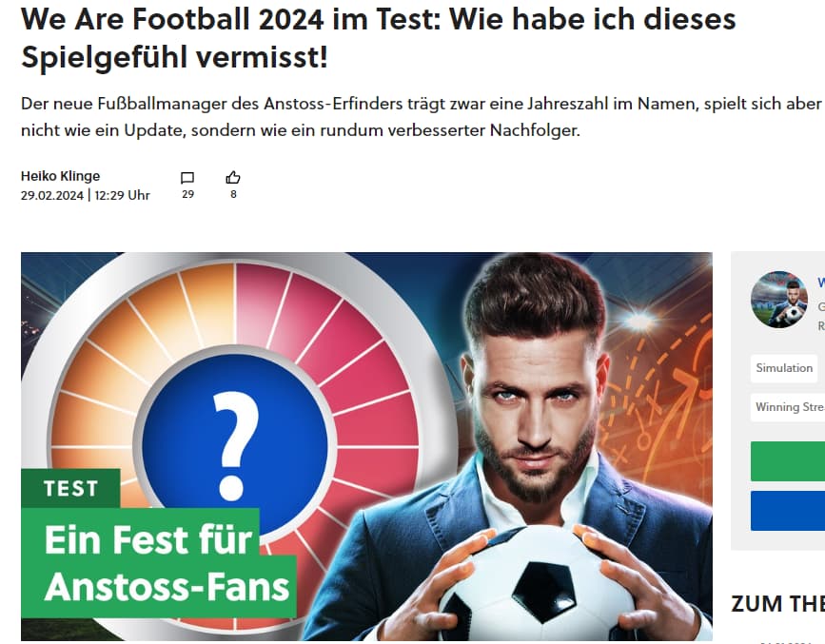The width and height of the screenshot is (825, 644).
Task: Click the comment count number 29
Action: click(x=187, y=194)
